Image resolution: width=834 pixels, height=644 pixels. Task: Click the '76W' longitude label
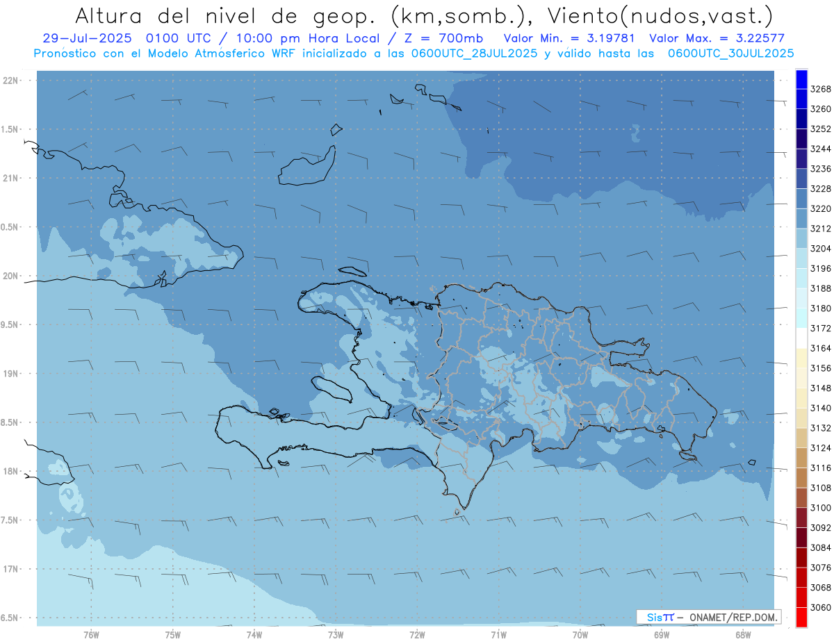(91, 635)
